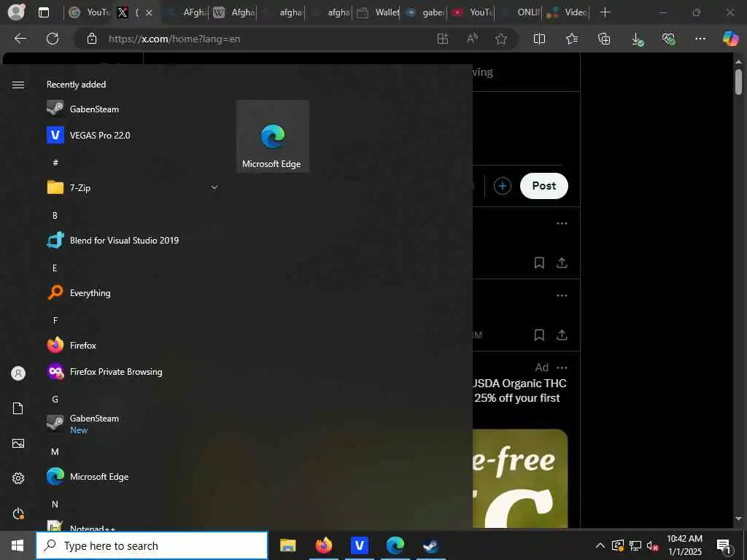The width and height of the screenshot is (747, 560).
Task: Click the muted volume tray icon
Action: tap(652, 545)
